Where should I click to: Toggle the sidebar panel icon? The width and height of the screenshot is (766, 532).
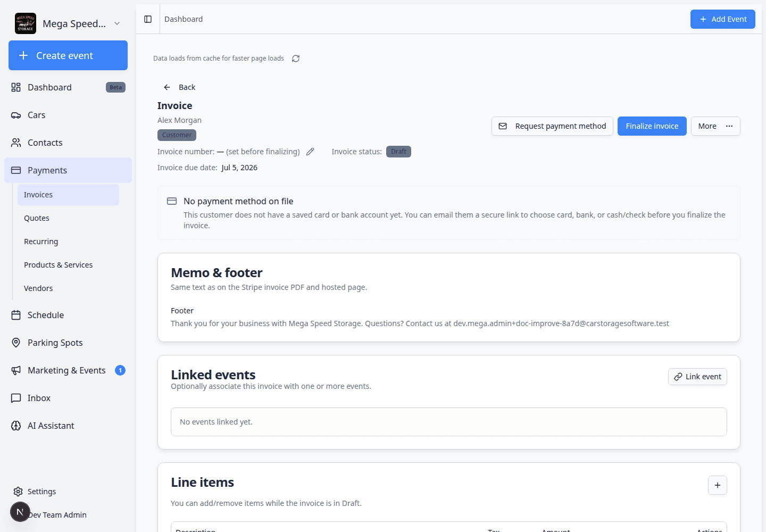tap(148, 19)
